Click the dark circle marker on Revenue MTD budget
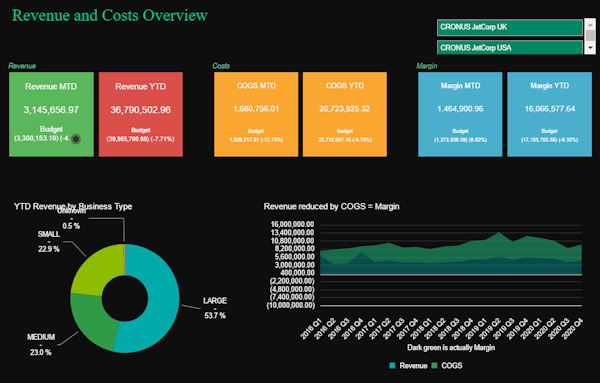 [76, 139]
